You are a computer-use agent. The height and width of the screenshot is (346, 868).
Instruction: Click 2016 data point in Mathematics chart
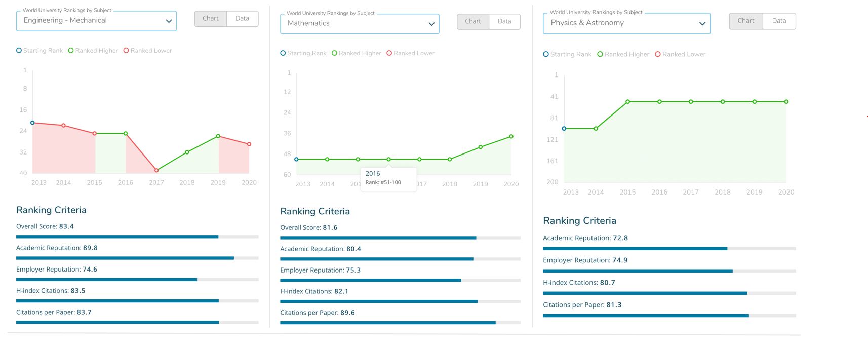388,159
